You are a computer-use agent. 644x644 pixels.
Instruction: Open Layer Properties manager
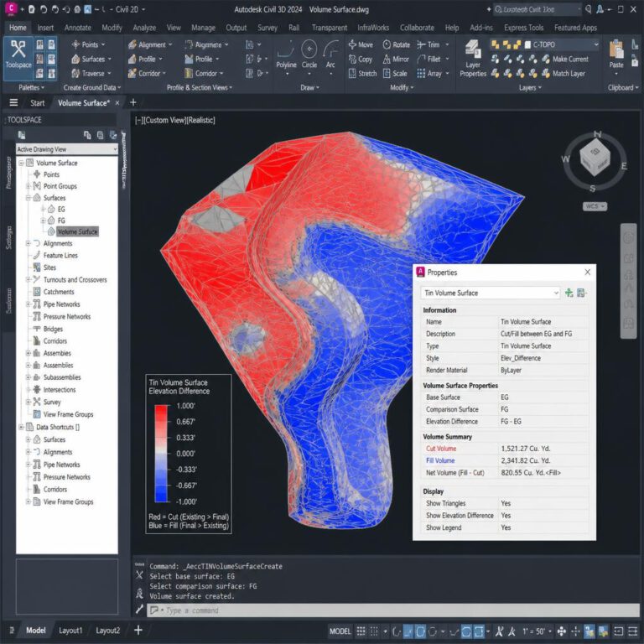pyautogui.click(x=473, y=59)
